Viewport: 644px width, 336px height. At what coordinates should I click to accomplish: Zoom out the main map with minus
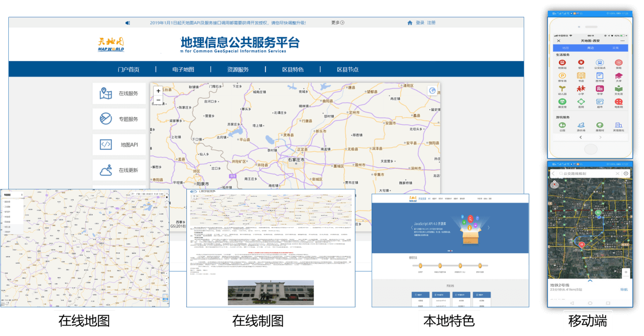(158, 100)
